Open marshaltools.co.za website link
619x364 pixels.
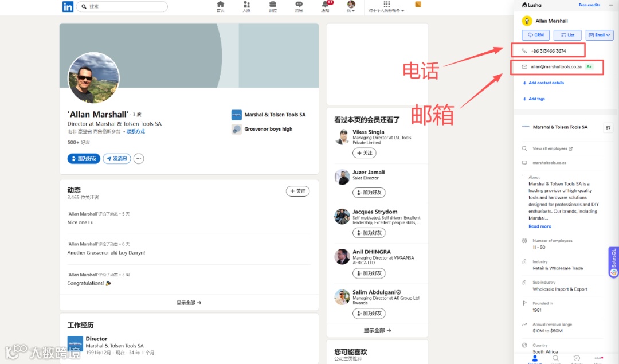click(x=549, y=163)
